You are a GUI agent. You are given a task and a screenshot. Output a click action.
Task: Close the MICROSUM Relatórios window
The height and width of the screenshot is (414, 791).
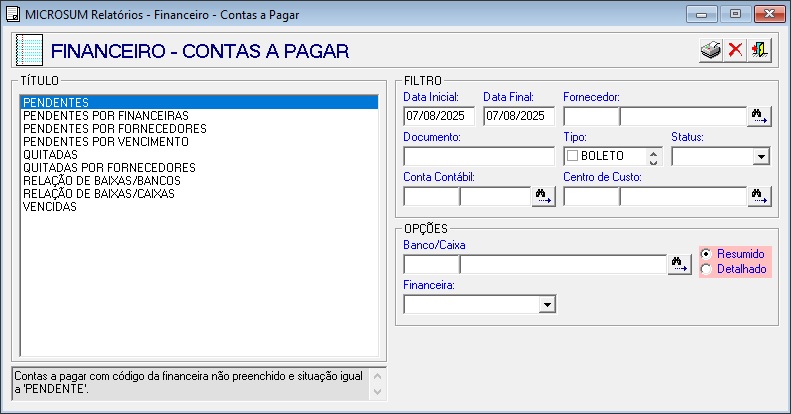(x=769, y=14)
